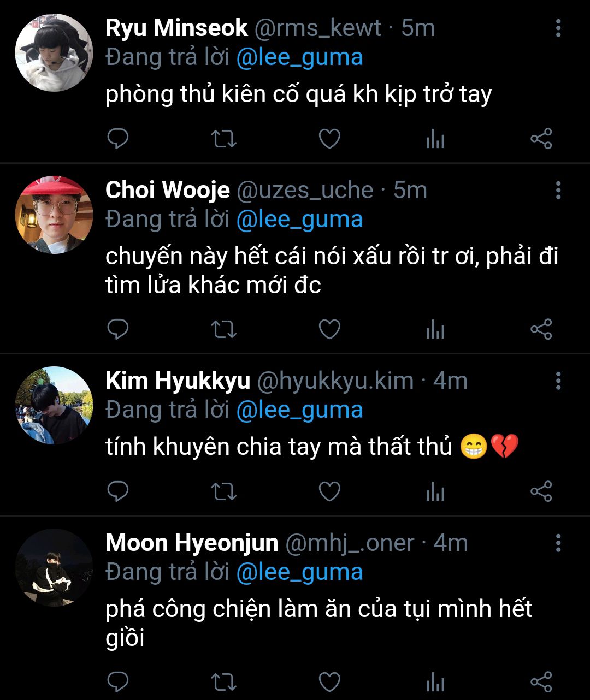Reply to Ryu Minseok's tweet
Viewport: 590px width, 700px height.
117,139
